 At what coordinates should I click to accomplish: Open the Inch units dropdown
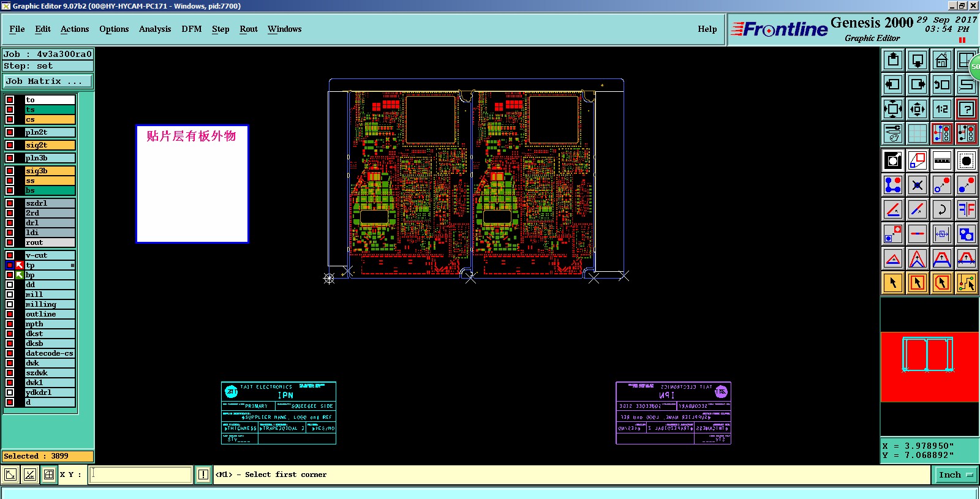pos(956,475)
